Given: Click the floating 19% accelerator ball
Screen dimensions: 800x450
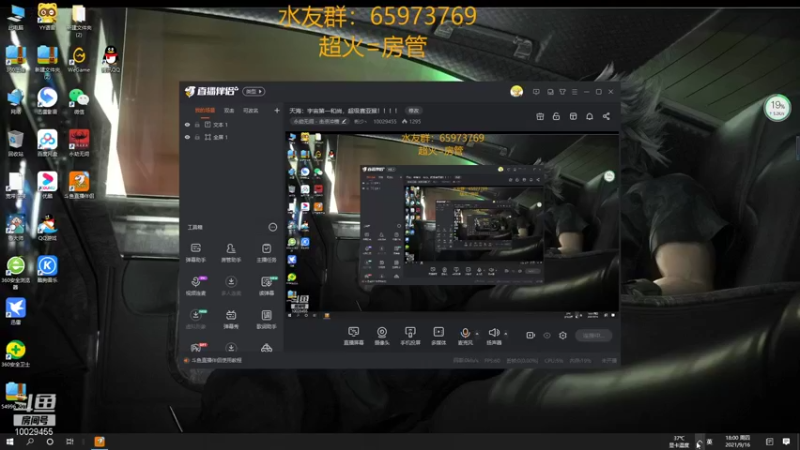Looking at the screenshot, I should point(777,108).
